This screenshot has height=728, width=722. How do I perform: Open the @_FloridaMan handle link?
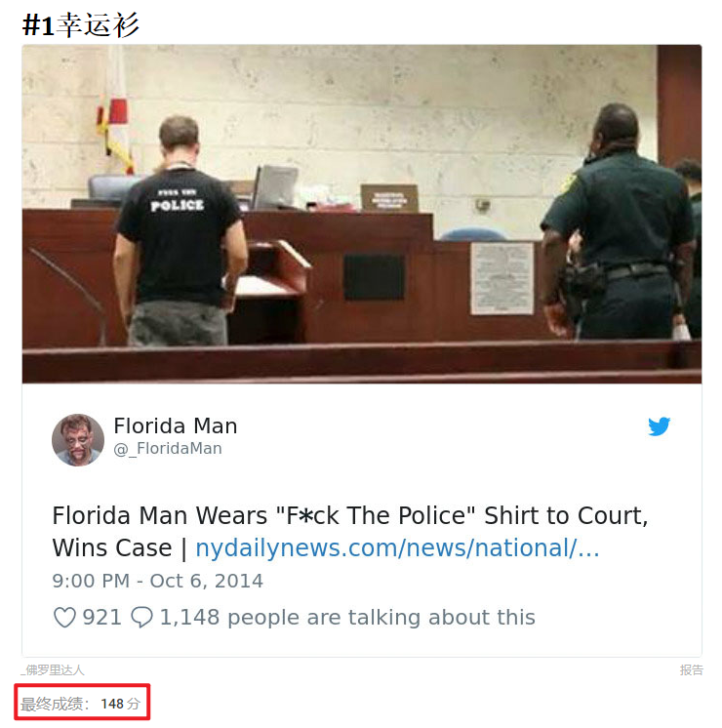pos(168,449)
